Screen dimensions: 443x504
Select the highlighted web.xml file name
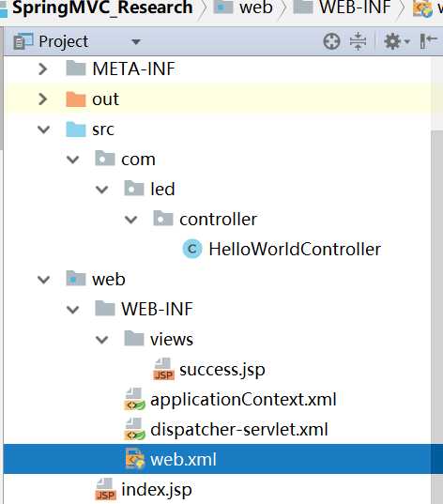[x=183, y=459]
